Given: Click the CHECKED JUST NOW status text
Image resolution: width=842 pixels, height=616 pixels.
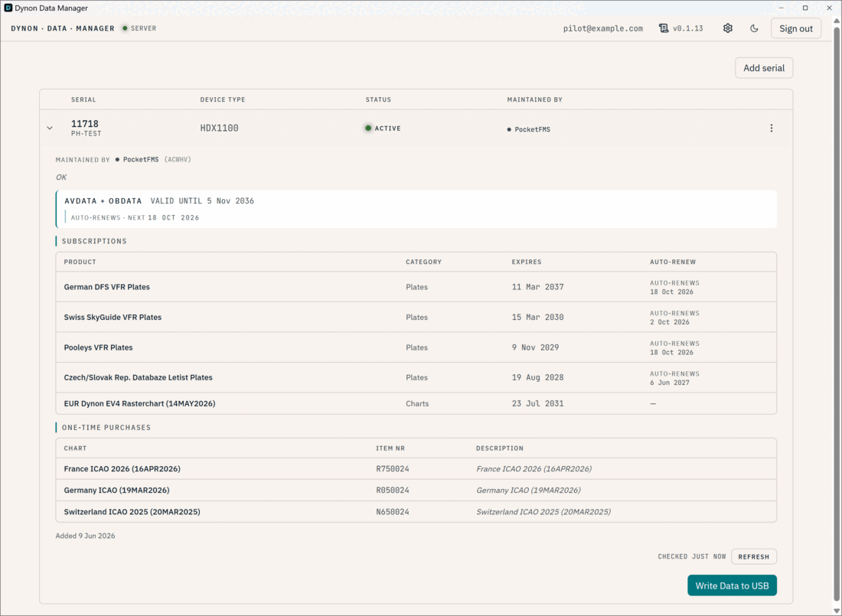Looking at the screenshot, I should tap(692, 556).
